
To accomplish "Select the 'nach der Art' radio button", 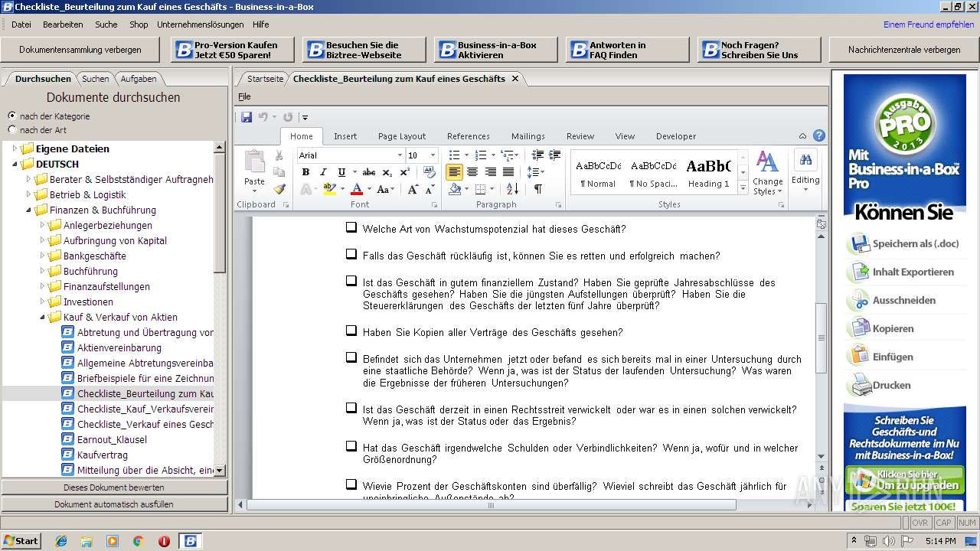I will 11,129.
